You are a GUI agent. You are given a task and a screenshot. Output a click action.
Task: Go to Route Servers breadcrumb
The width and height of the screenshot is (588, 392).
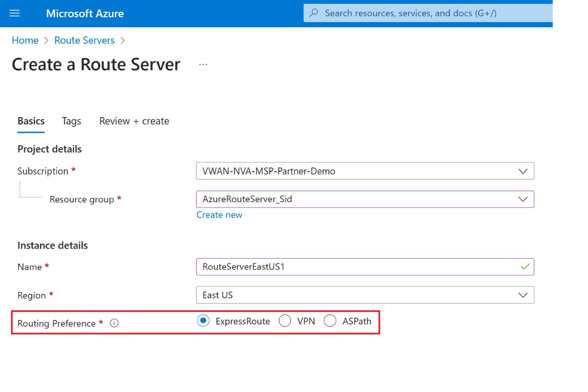click(84, 40)
